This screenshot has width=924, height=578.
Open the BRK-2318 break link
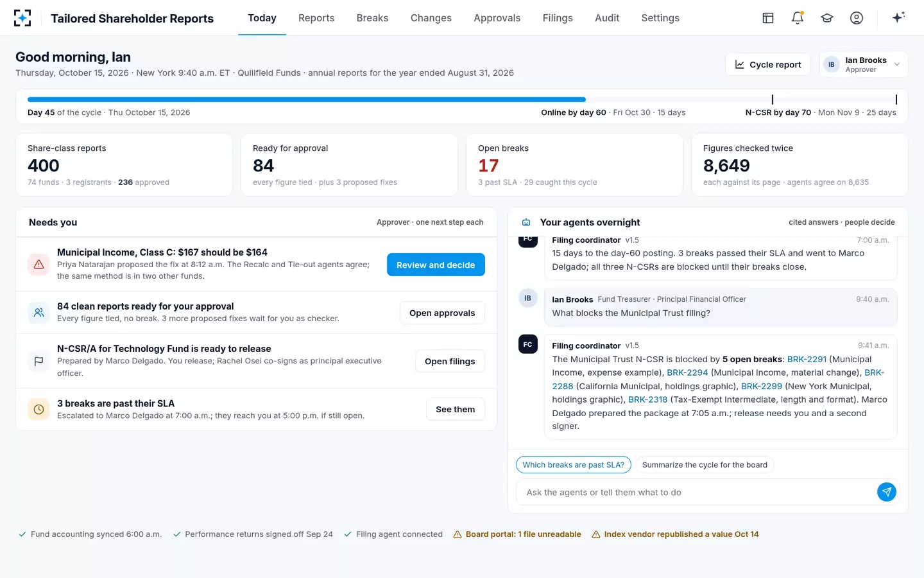coord(647,399)
